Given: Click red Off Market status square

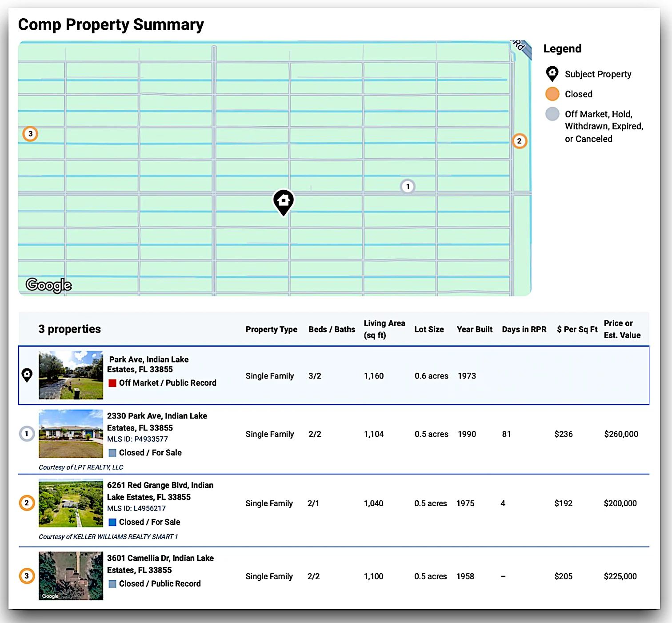Looking at the screenshot, I should pyautogui.click(x=112, y=383).
